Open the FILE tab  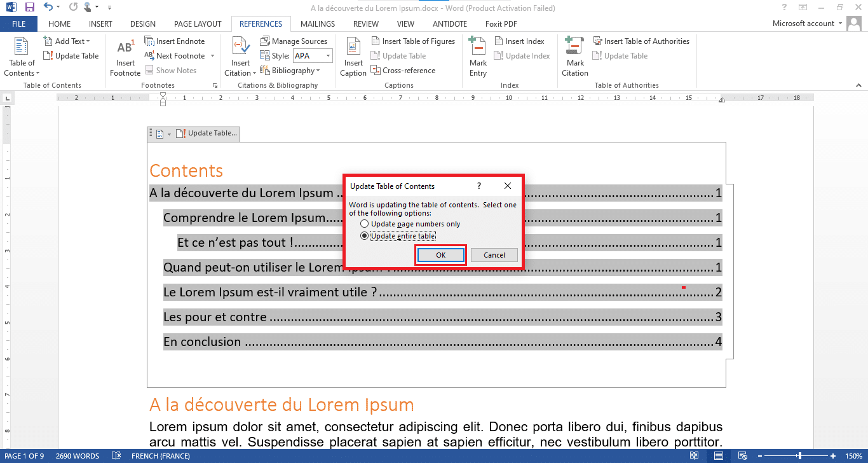(x=19, y=24)
